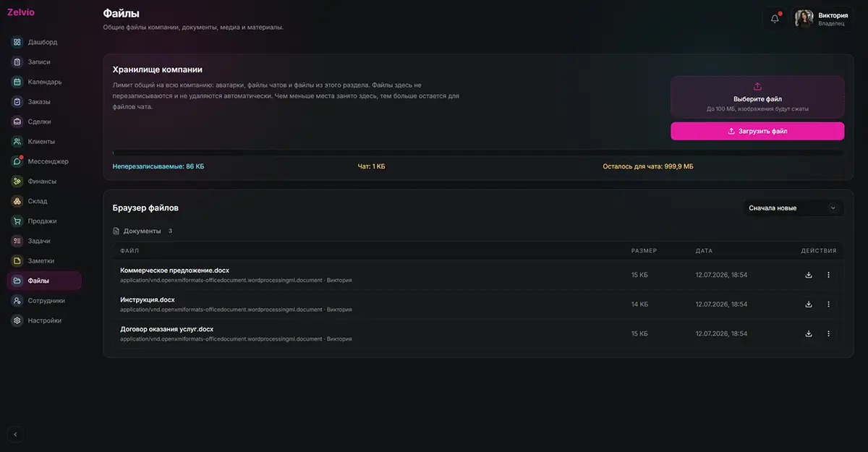Open Виктория profile menu
The image size is (868, 452).
[822, 19]
